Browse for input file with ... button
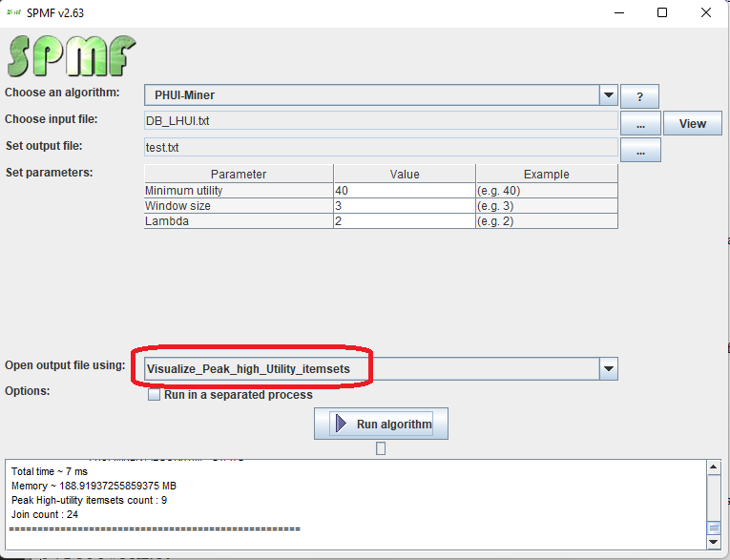The width and height of the screenshot is (730, 560). click(x=640, y=123)
